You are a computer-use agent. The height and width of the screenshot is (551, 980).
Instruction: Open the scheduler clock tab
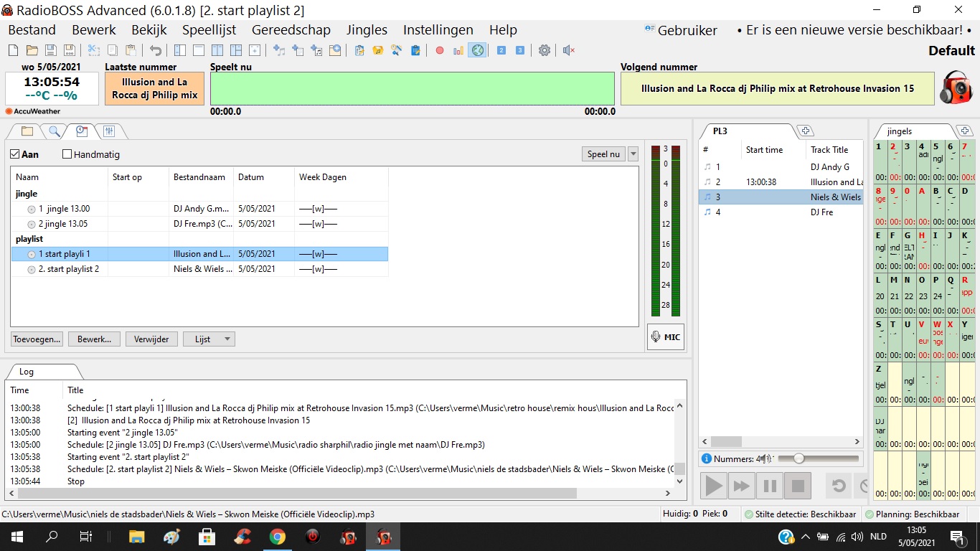tap(82, 131)
